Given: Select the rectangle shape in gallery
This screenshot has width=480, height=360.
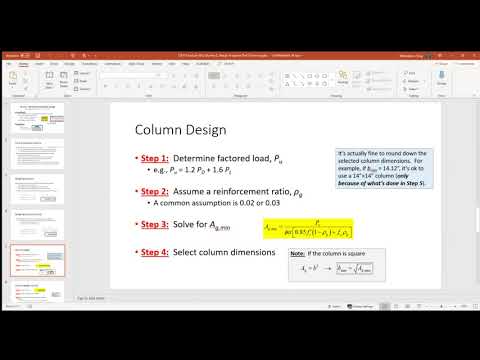Looking at the screenshot, I should 309,76.
